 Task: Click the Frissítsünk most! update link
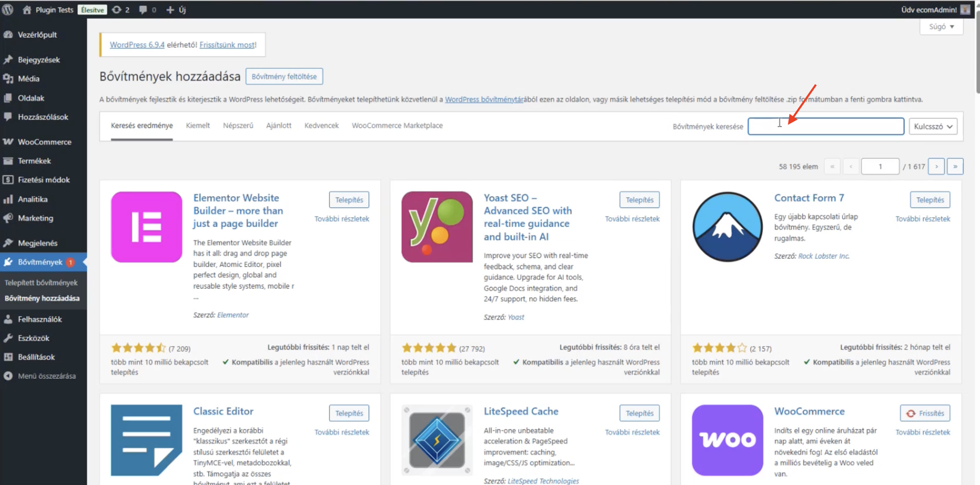(x=227, y=45)
